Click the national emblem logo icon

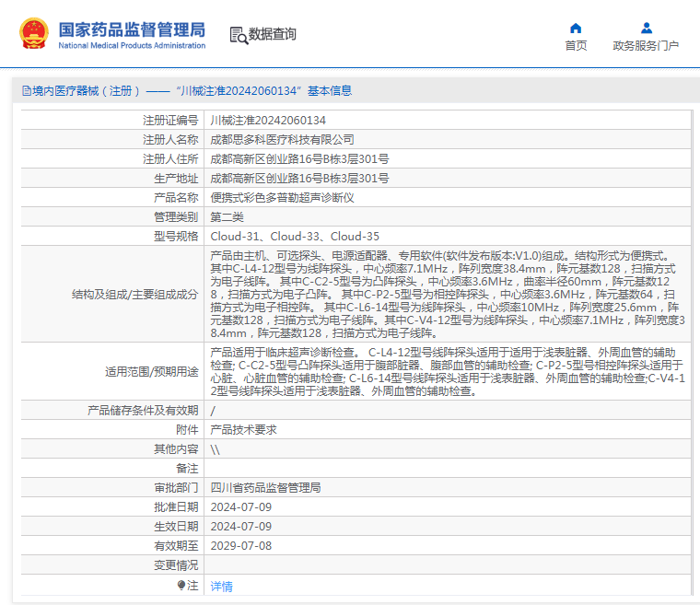click(x=33, y=34)
